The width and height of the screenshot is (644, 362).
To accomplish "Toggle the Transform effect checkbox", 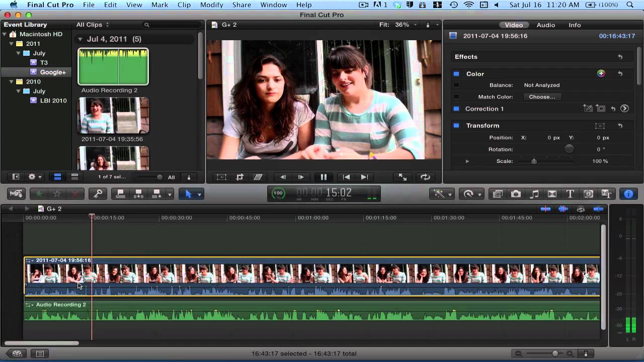I will (x=456, y=126).
